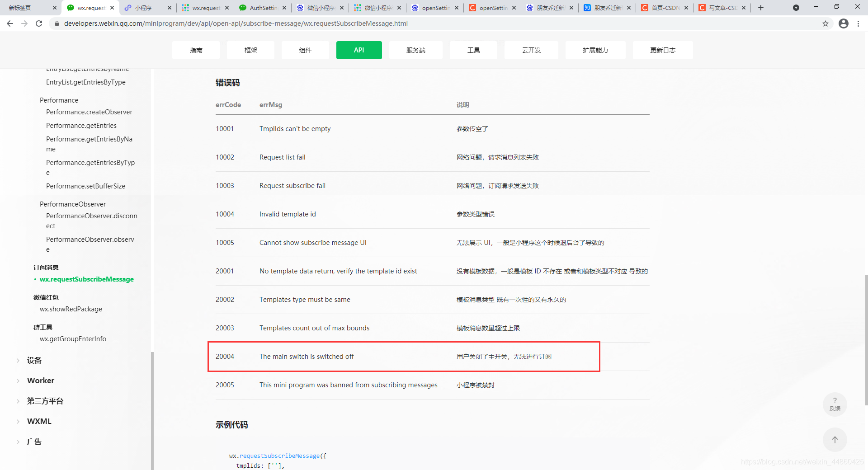Open Performance.createObserver in sidebar
The width and height of the screenshot is (868, 470).
click(x=89, y=112)
